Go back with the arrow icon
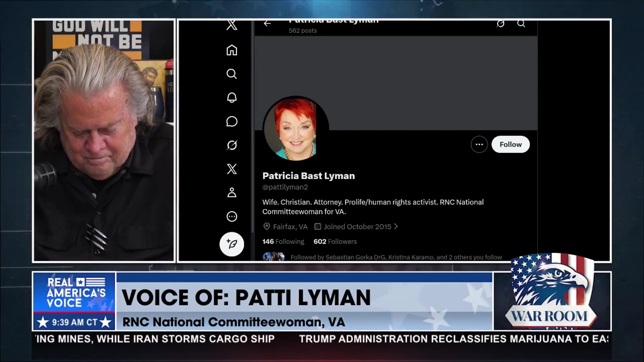Image resolution: width=644 pixels, height=362 pixels. [267, 23]
